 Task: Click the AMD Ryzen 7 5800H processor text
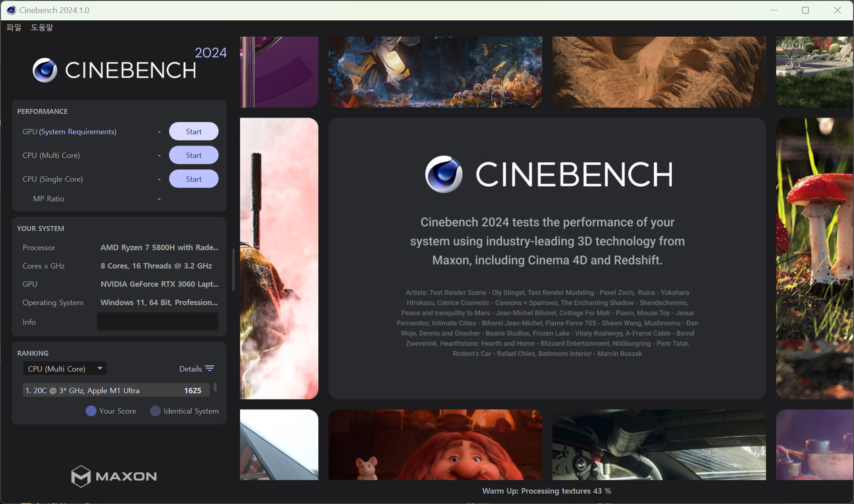[160, 247]
